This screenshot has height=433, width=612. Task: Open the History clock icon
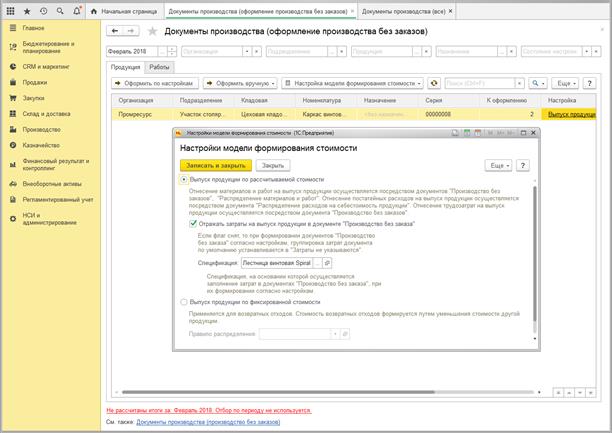click(x=43, y=9)
